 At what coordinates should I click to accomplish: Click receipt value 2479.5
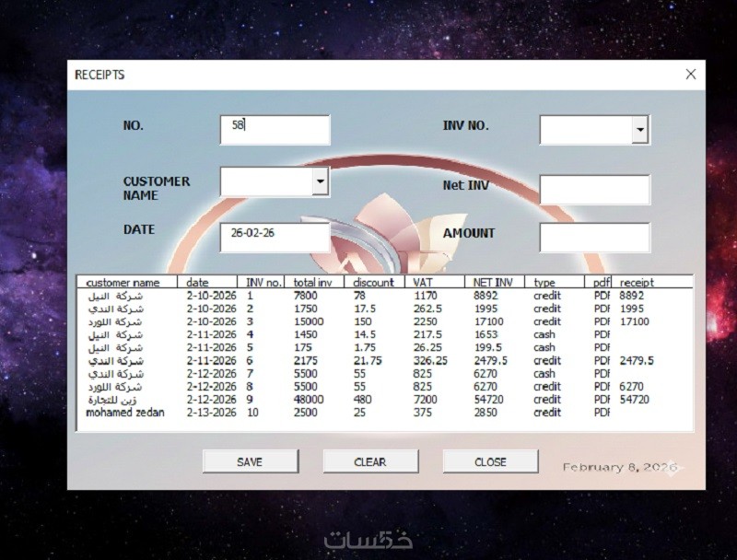click(637, 361)
